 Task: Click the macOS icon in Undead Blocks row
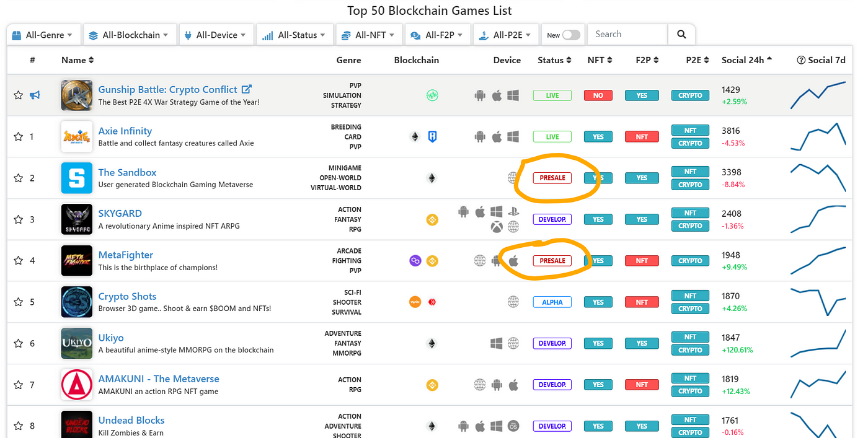click(x=513, y=426)
